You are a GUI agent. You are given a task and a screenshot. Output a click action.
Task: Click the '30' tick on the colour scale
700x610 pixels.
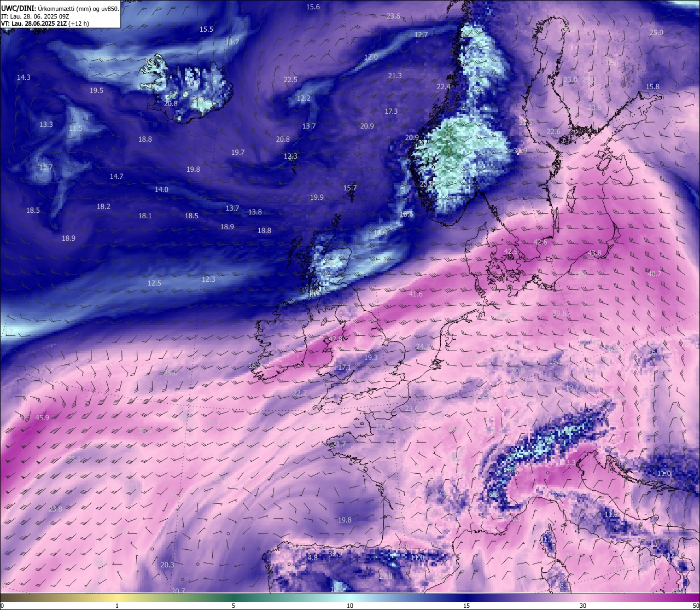pyautogui.click(x=583, y=606)
